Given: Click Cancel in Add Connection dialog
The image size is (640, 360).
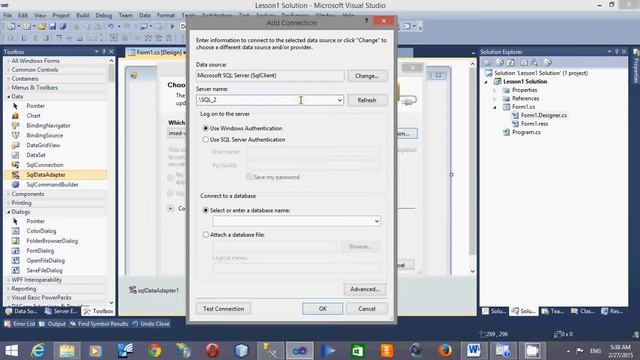Looking at the screenshot, I should 367,309.
